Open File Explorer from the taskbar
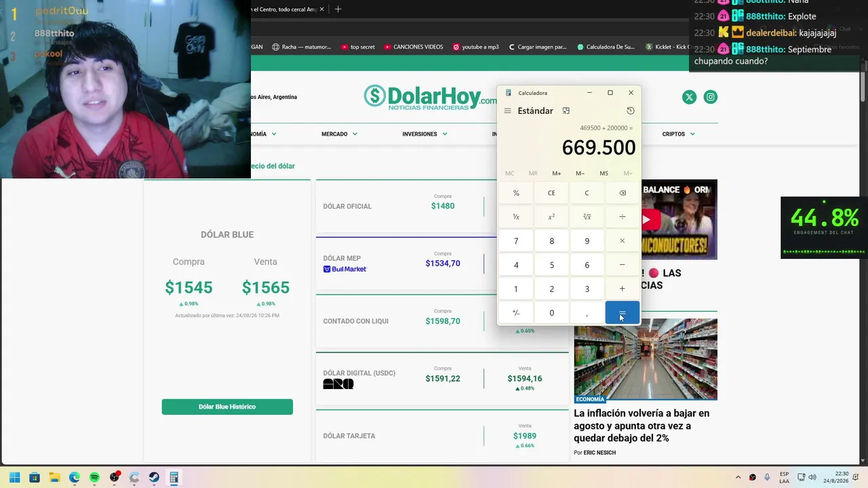The image size is (868, 488). tap(54, 477)
